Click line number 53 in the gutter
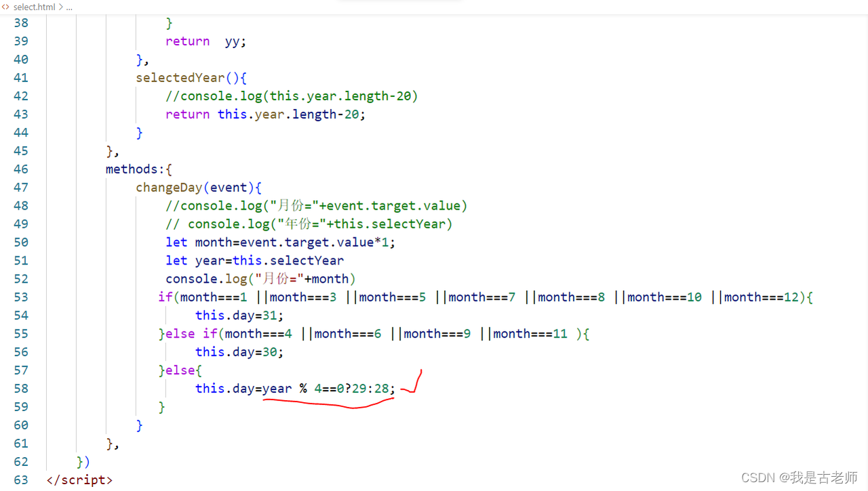Screen dimensions: 868x491 coord(21,297)
